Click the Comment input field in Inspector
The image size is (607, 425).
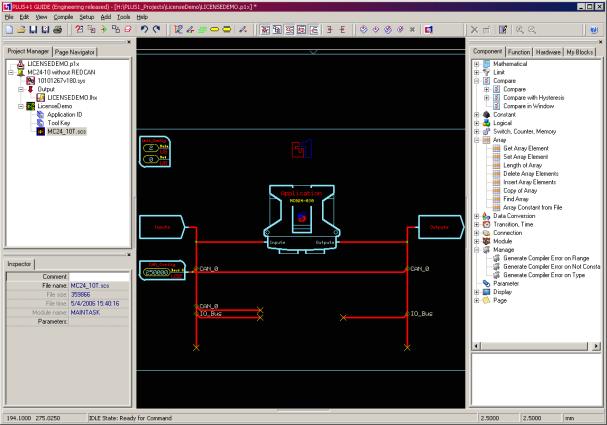click(x=99, y=277)
